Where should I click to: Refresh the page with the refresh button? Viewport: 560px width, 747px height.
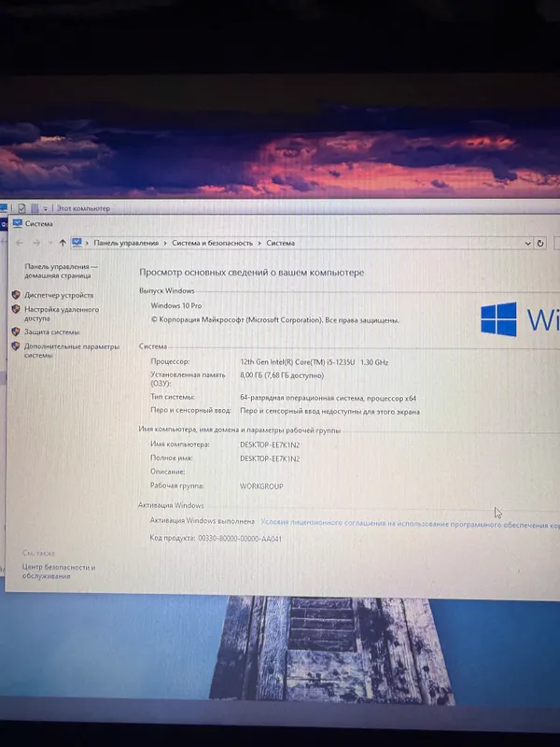540,243
